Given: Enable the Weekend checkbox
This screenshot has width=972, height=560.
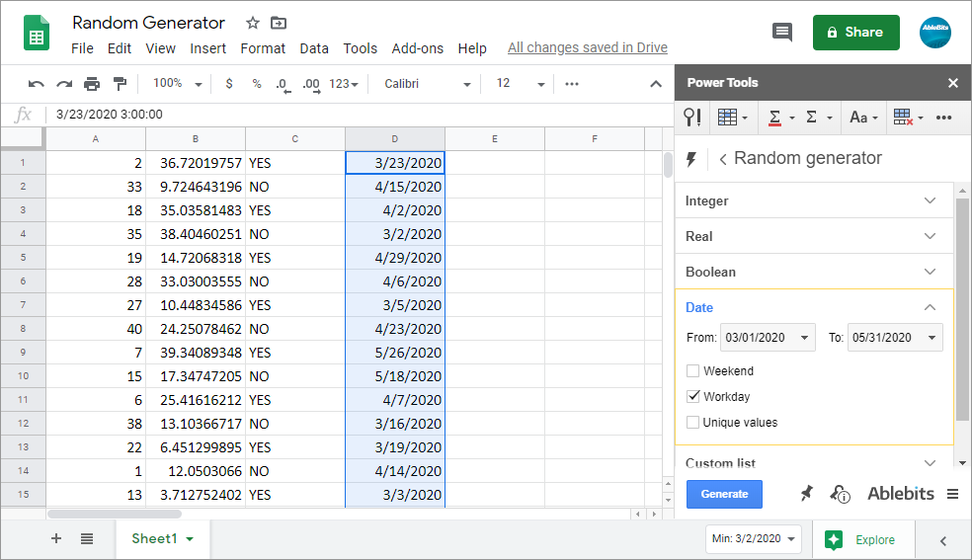Looking at the screenshot, I should pyautogui.click(x=693, y=371).
